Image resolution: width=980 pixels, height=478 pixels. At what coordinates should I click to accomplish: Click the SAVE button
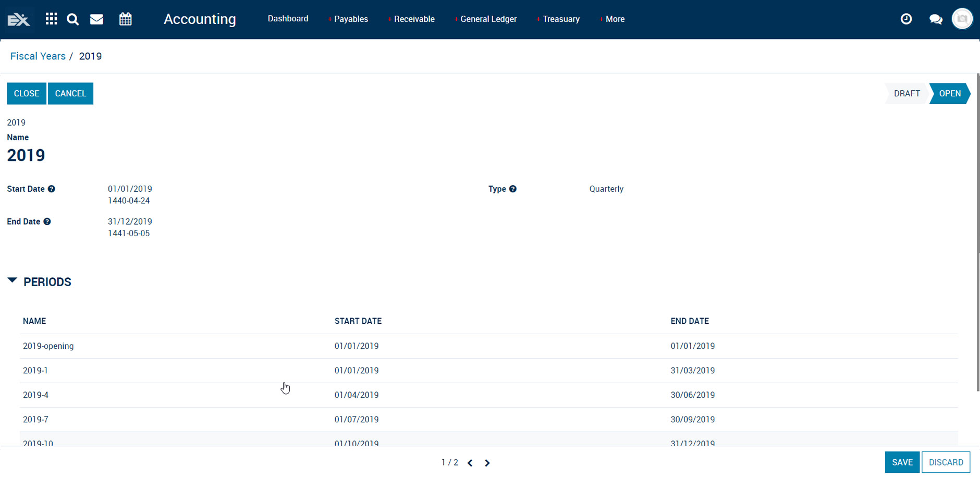pyautogui.click(x=902, y=462)
